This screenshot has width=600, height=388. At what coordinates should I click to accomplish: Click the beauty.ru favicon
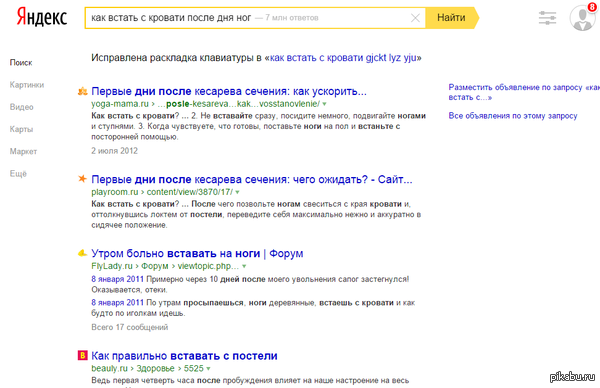tap(82, 355)
